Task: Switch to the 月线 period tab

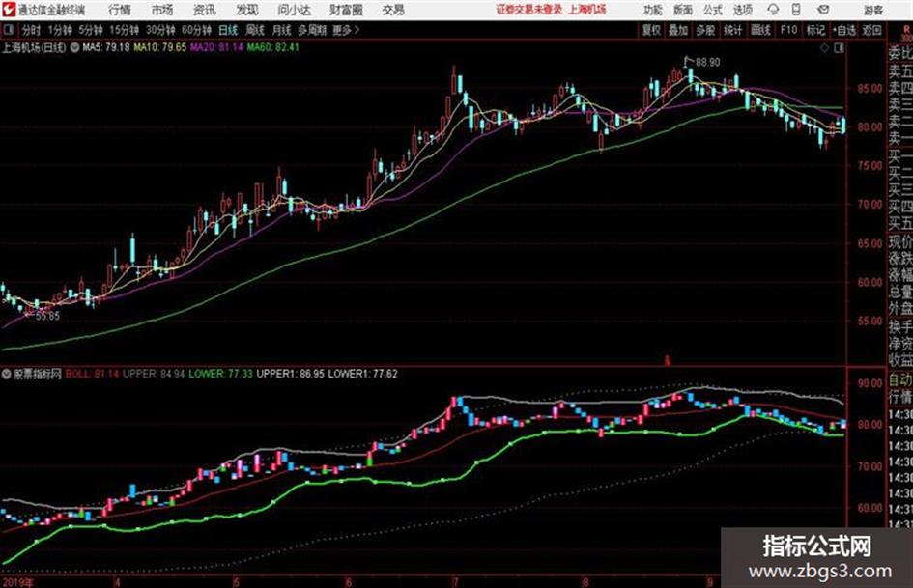Action: pos(281,30)
